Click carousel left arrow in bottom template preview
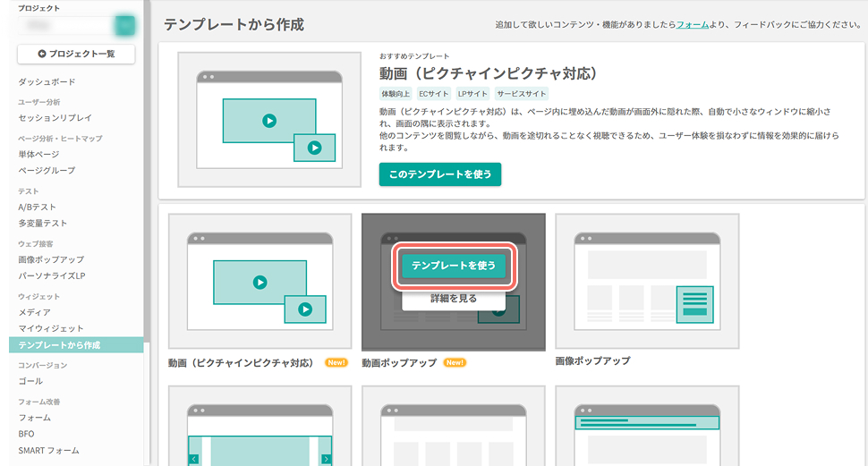Screen dimensions: 868x466 click(x=194, y=459)
